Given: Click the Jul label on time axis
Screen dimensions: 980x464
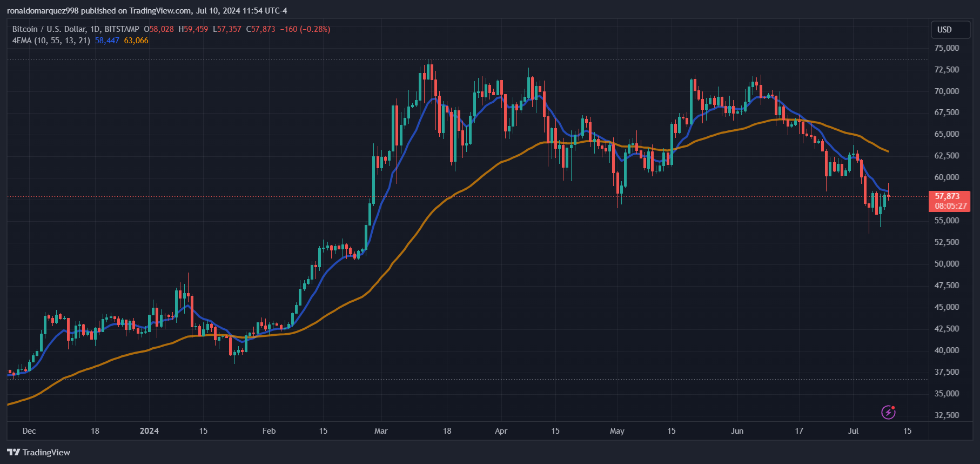Looking at the screenshot, I should click(853, 431).
